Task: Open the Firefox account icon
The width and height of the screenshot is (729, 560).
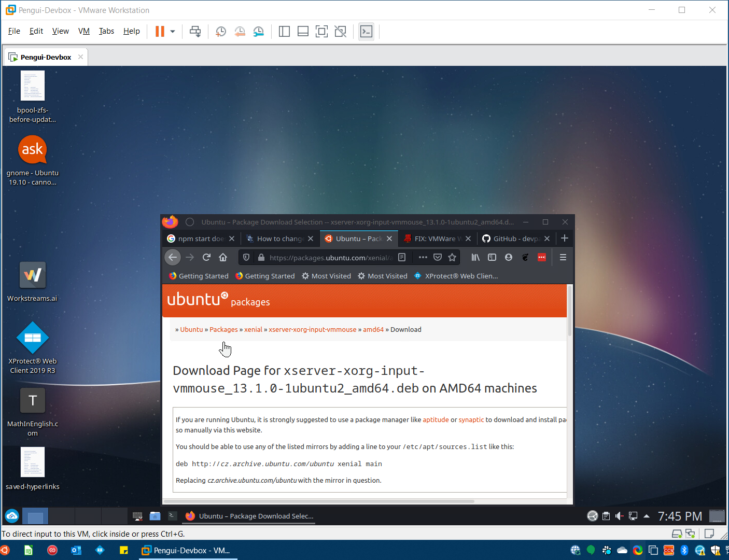Action: click(x=509, y=257)
